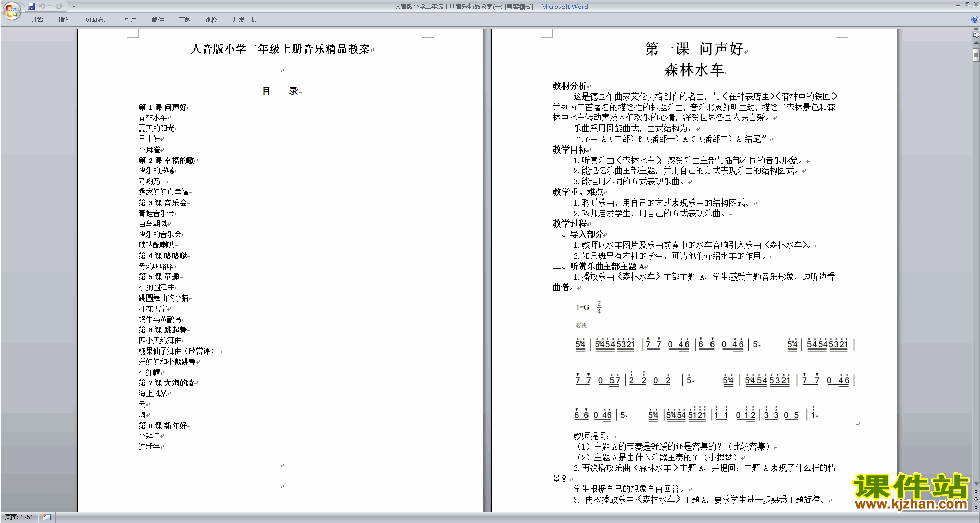Click the 第一课 问声好 page heading

click(x=694, y=49)
